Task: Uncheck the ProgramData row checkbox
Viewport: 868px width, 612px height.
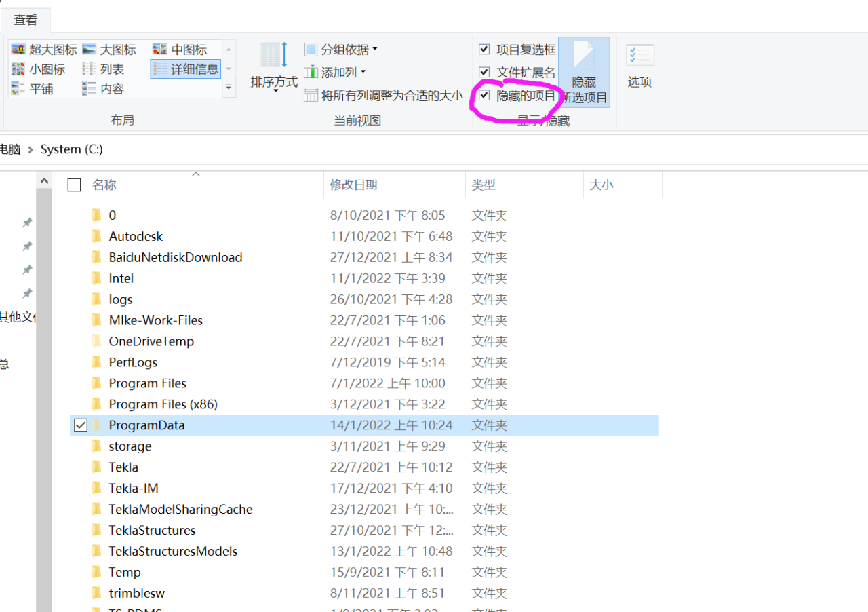Action: click(x=80, y=425)
